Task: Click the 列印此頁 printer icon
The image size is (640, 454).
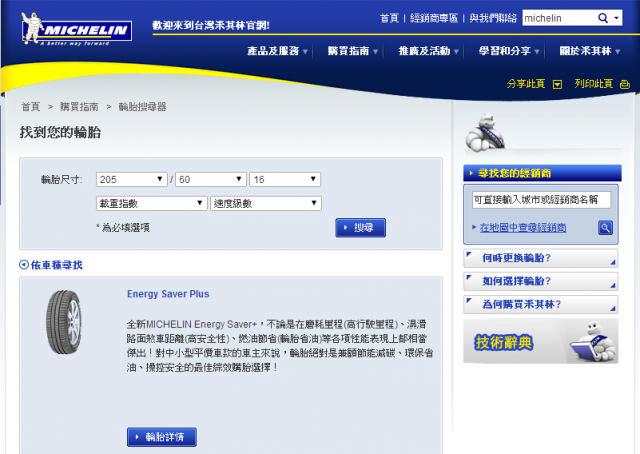Action: [625, 85]
